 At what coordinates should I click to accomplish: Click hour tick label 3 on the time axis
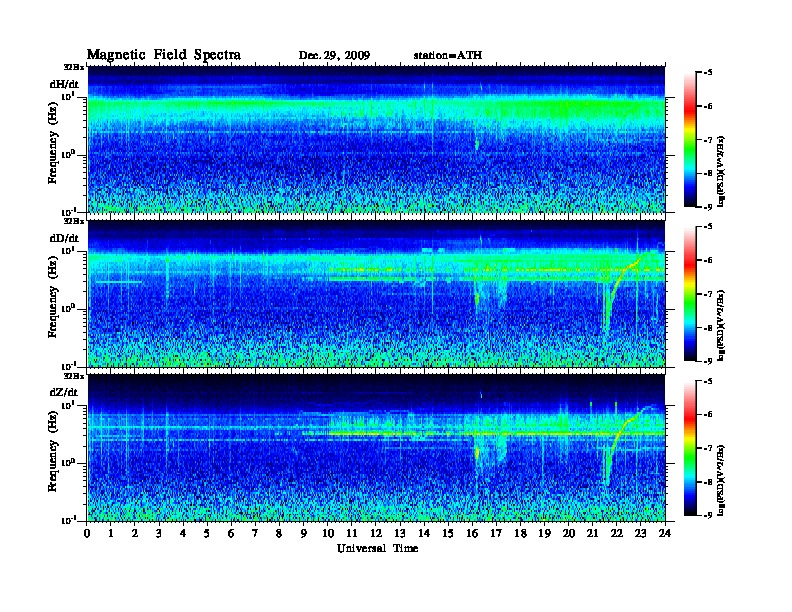159,534
